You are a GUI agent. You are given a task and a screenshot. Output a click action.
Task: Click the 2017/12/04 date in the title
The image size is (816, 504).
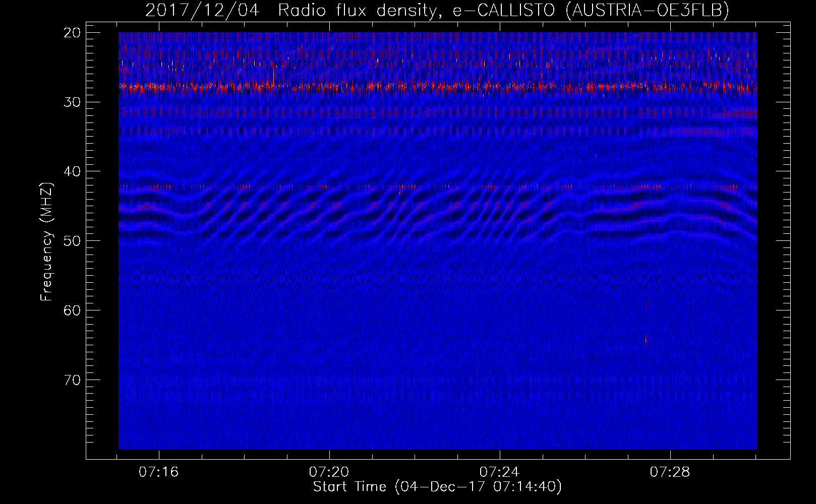tap(202, 10)
